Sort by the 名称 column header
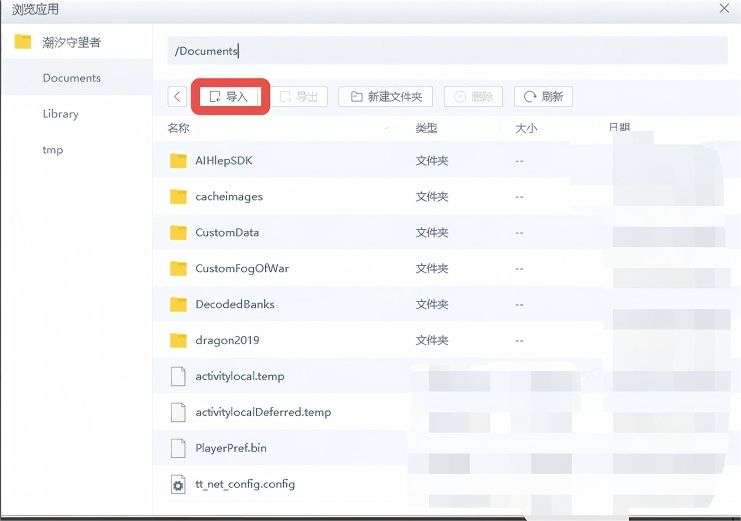 tap(178, 128)
